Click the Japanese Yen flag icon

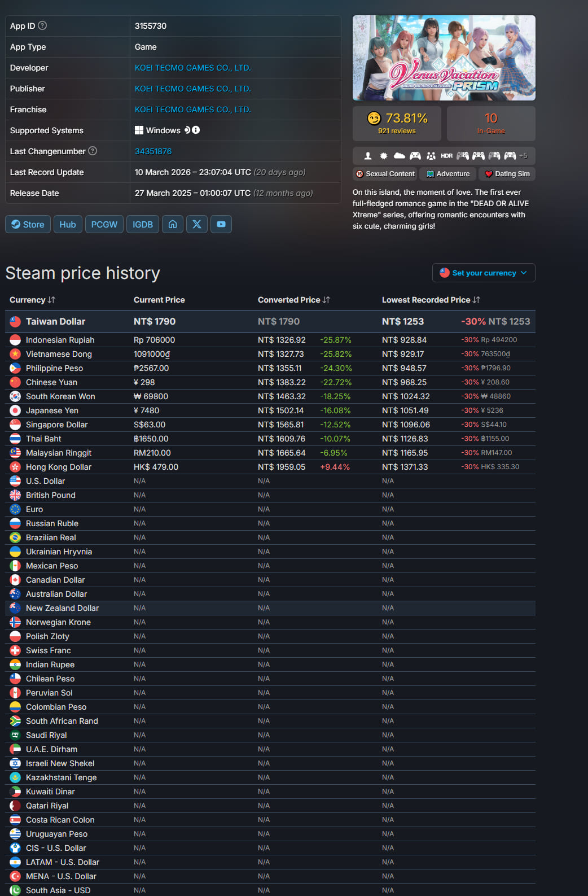tap(15, 410)
